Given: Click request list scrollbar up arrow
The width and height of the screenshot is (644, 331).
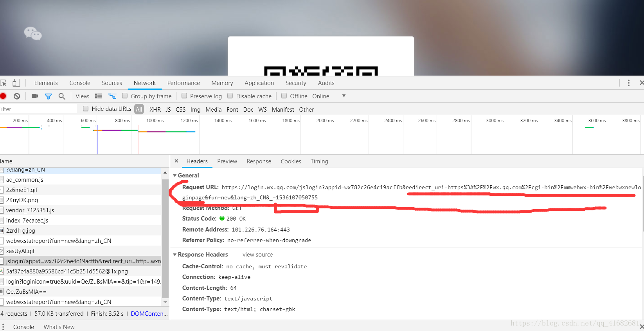Looking at the screenshot, I should click(x=165, y=173).
